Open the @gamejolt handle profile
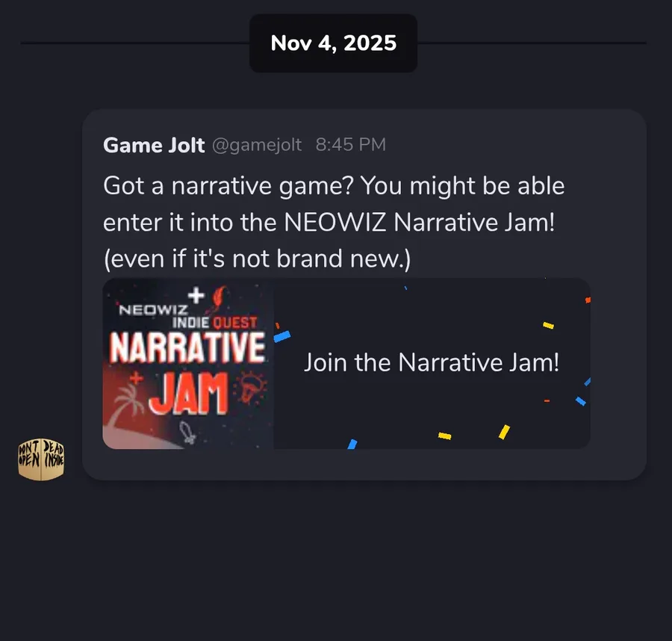This screenshot has width=672, height=641. coord(257,145)
